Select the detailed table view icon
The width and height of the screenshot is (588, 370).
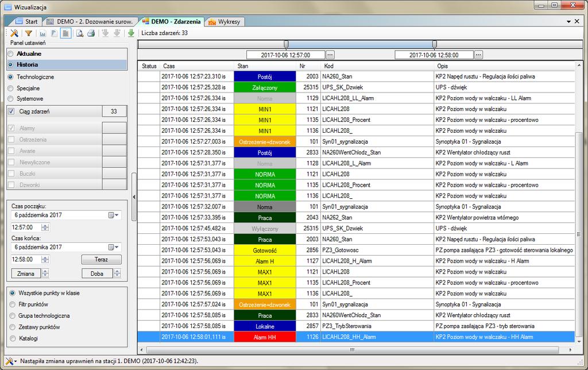65,33
